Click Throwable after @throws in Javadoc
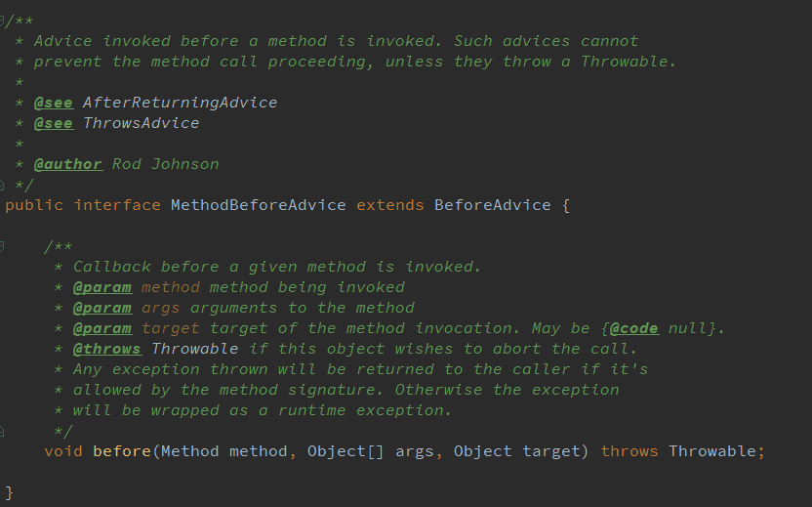This screenshot has width=812, height=507. click(194, 349)
